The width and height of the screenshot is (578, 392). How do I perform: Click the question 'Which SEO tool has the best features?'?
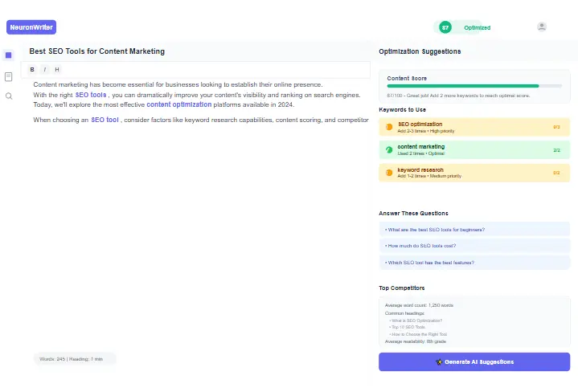pos(474,263)
